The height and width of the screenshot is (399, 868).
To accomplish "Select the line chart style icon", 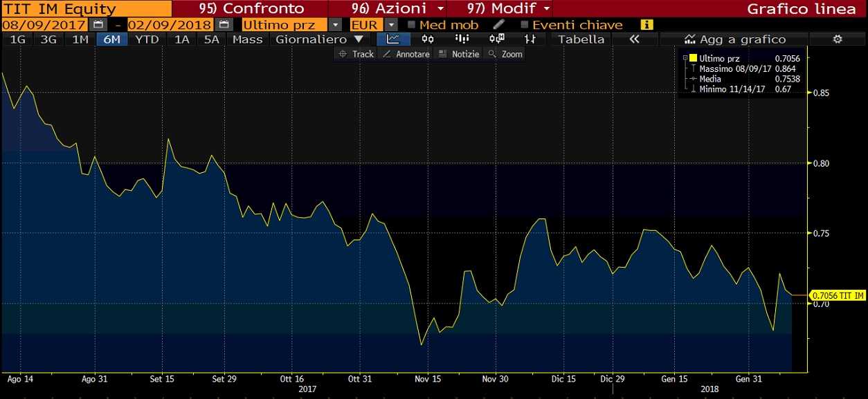I will (392, 39).
